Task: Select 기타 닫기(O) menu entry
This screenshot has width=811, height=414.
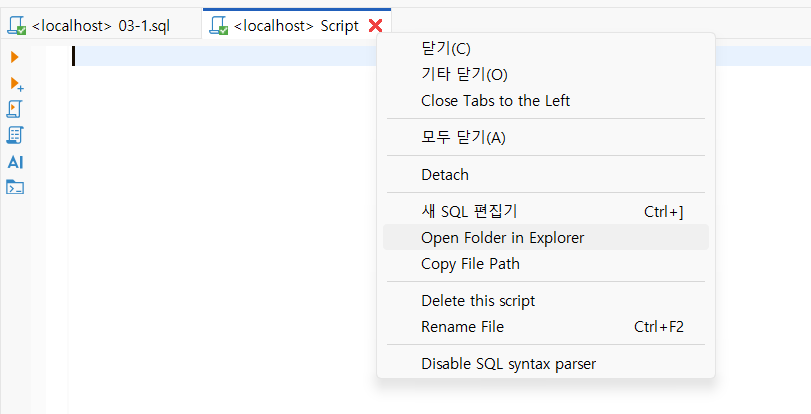Action: [465, 74]
